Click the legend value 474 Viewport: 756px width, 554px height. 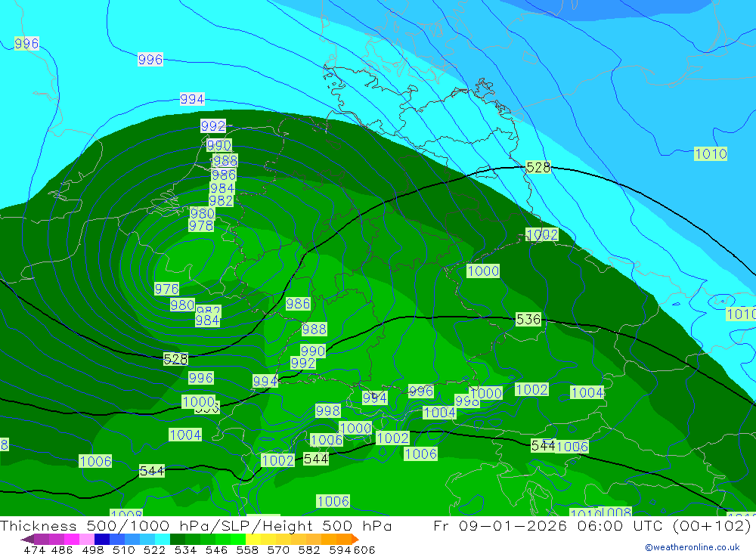[x=34, y=549]
